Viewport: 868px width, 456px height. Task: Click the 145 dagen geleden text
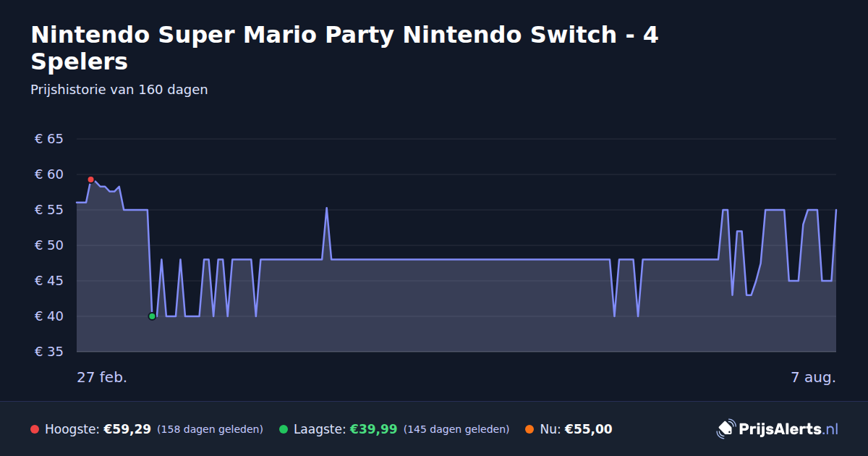pyautogui.click(x=456, y=429)
